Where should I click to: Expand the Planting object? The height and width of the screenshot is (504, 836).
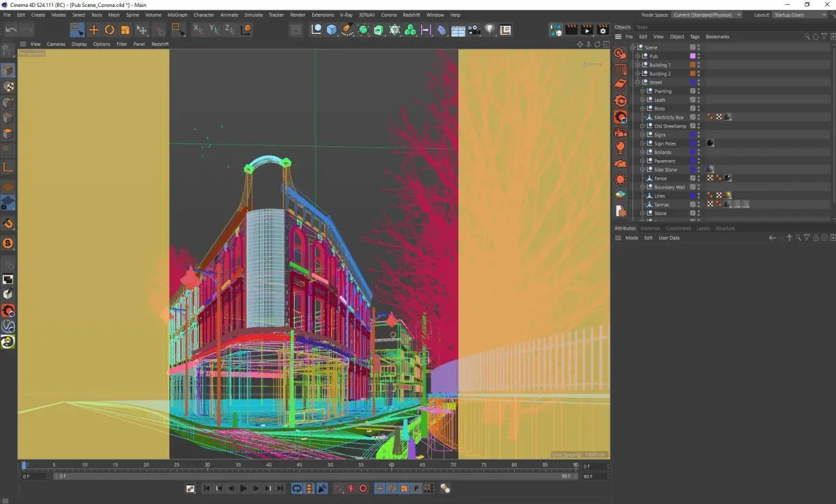tap(642, 91)
